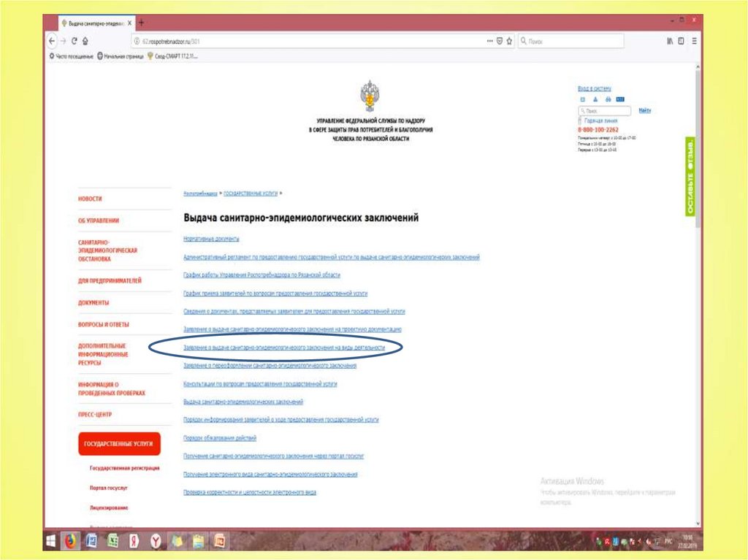Open the Firefox hamburger menu
The width and height of the screenshot is (748, 560).
click(x=693, y=42)
